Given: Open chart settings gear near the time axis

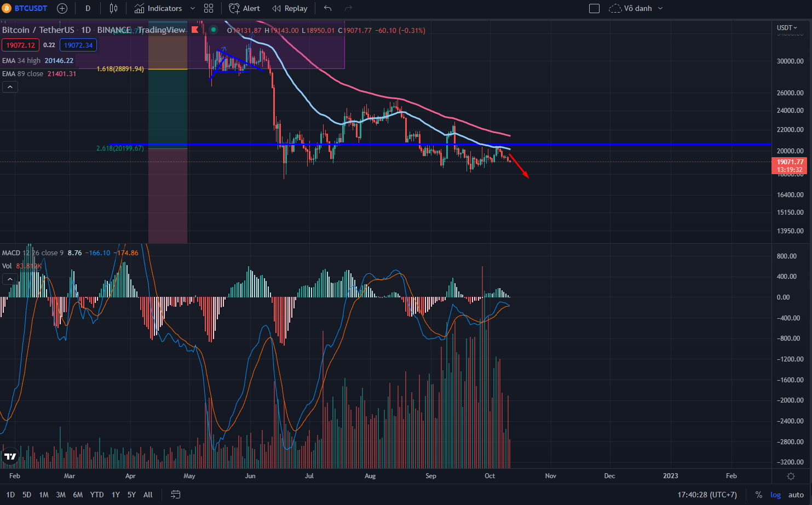Looking at the screenshot, I should pos(791,476).
